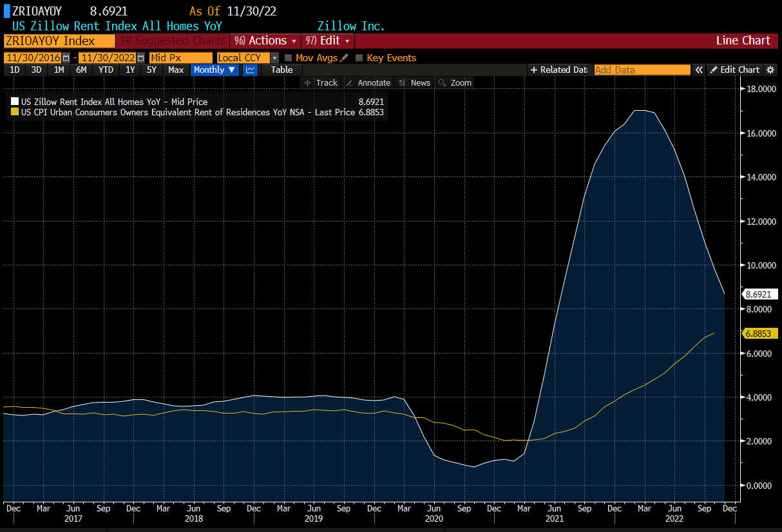Open the Edit menu
The image size is (782, 532).
coord(328,41)
